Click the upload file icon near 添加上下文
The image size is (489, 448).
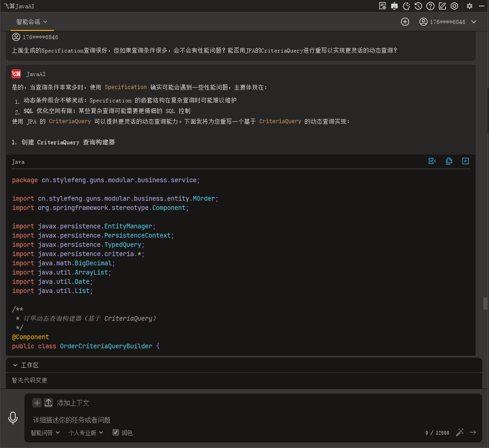click(48, 403)
